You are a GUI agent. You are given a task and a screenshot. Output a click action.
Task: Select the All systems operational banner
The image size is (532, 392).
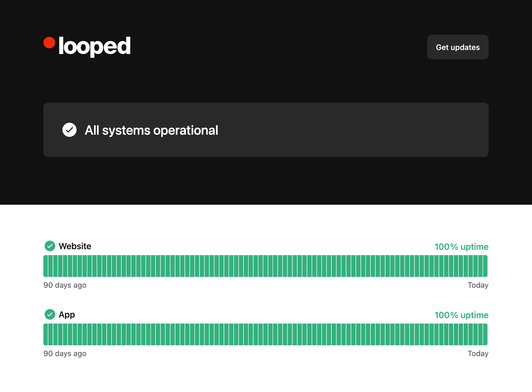266,130
